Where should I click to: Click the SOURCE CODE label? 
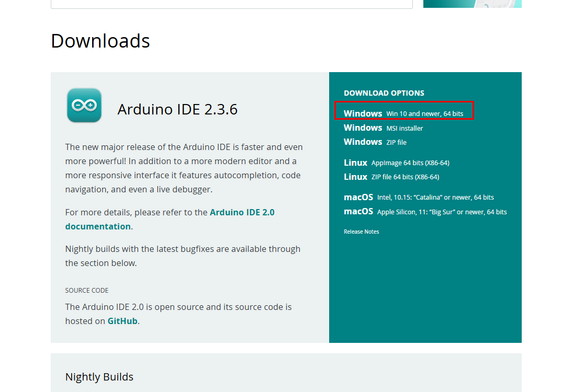[x=87, y=291]
